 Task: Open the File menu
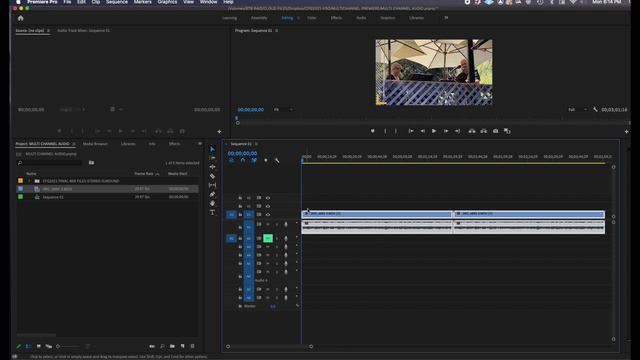click(67, 2)
